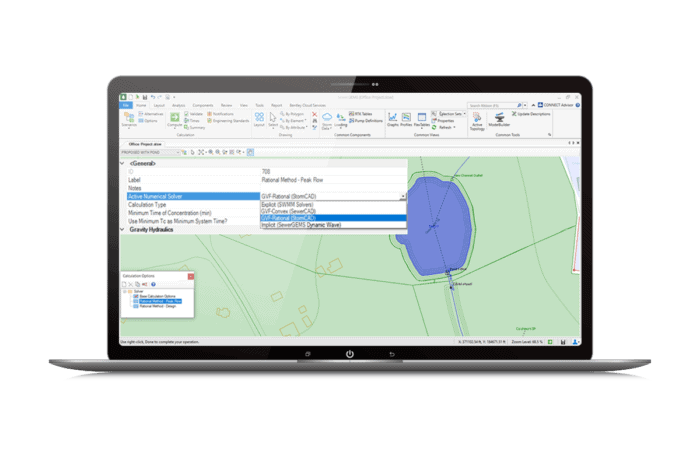Open FlexTables from Common Views
700x455 pixels.
click(x=424, y=122)
